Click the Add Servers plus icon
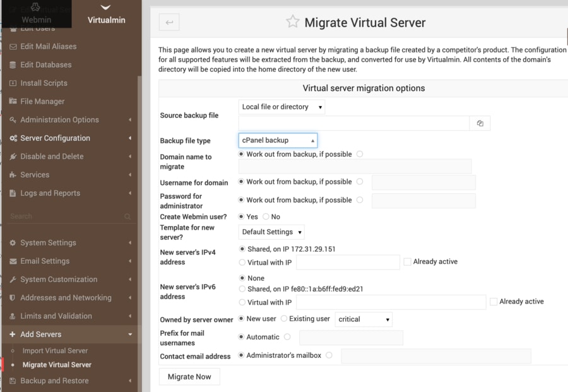This screenshot has height=392, width=568. coord(13,335)
